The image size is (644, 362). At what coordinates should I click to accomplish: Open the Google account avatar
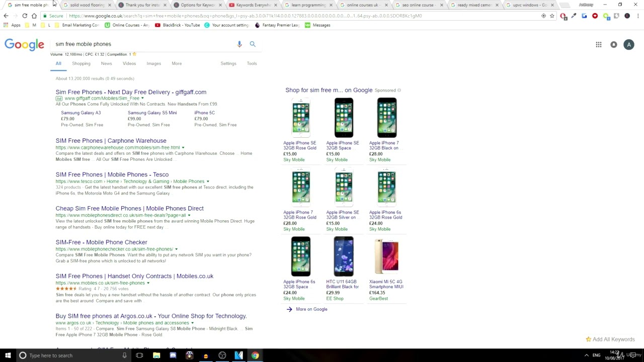tap(629, 45)
